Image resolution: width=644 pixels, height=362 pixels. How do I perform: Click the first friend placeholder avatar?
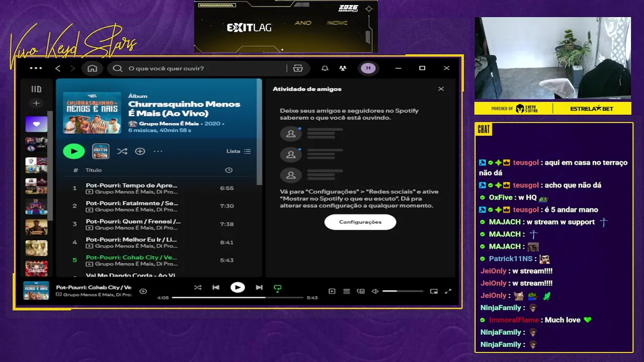pyautogui.click(x=291, y=134)
